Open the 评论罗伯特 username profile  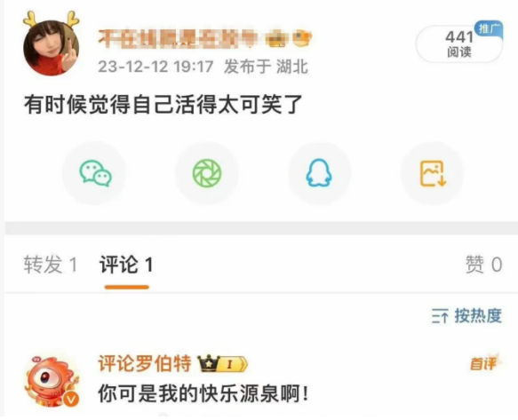pyautogui.click(x=145, y=363)
